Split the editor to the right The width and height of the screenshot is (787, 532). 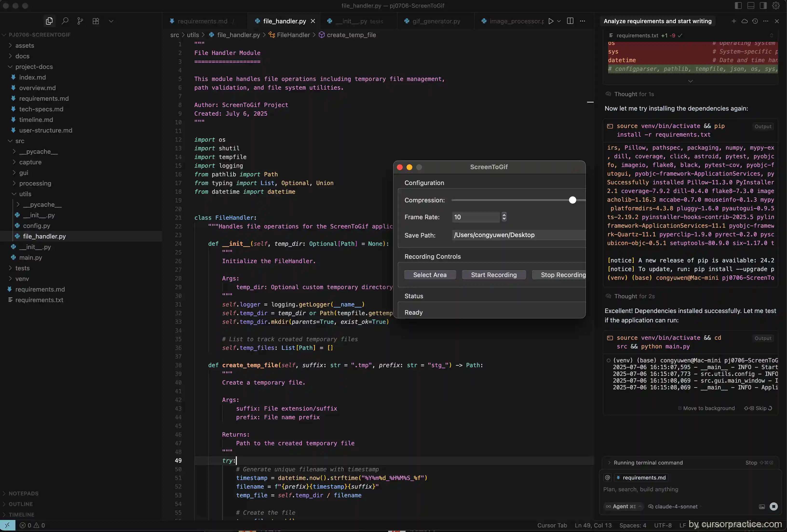[570, 21]
